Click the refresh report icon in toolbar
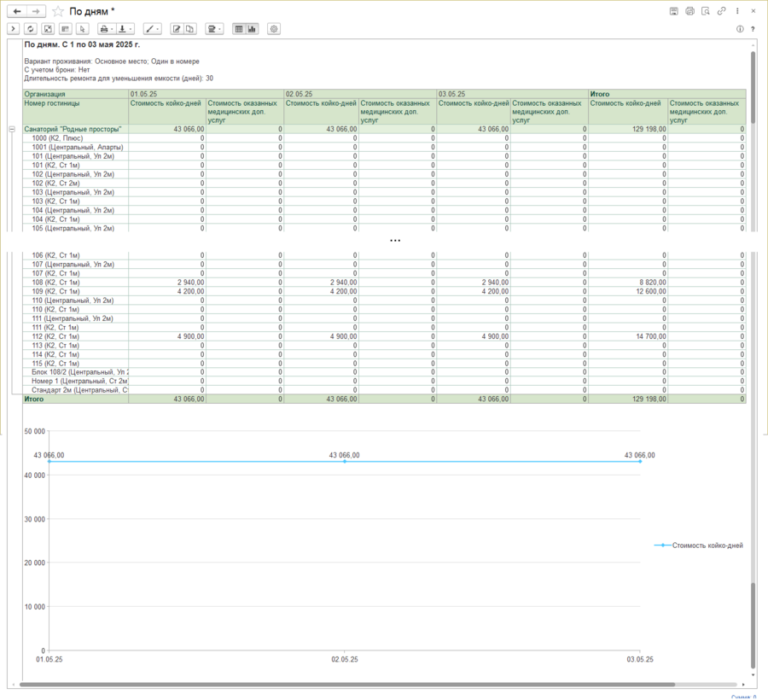 point(31,29)
